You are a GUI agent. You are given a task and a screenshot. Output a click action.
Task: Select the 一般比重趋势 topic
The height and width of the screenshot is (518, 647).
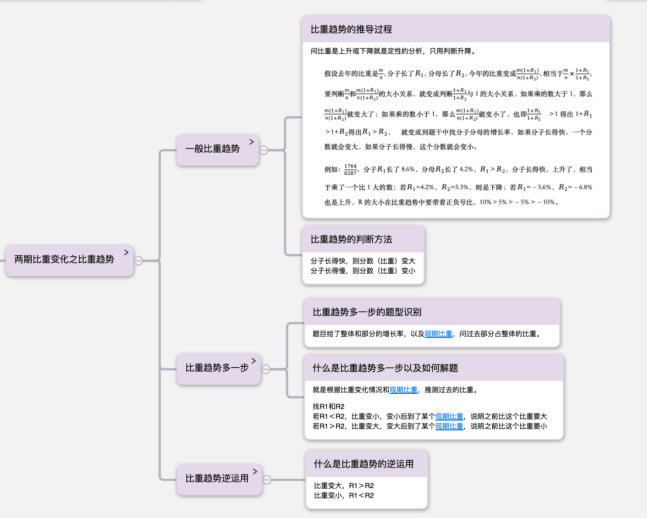point(212,149)
